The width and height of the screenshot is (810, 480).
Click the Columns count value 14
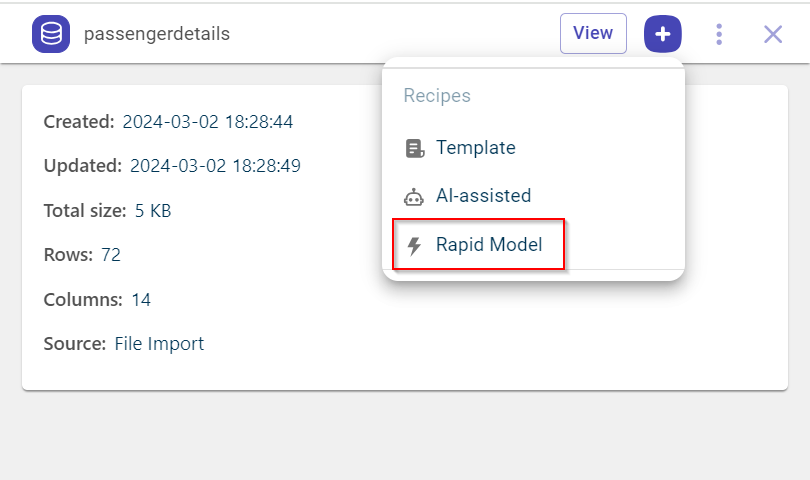click(141, 300)
